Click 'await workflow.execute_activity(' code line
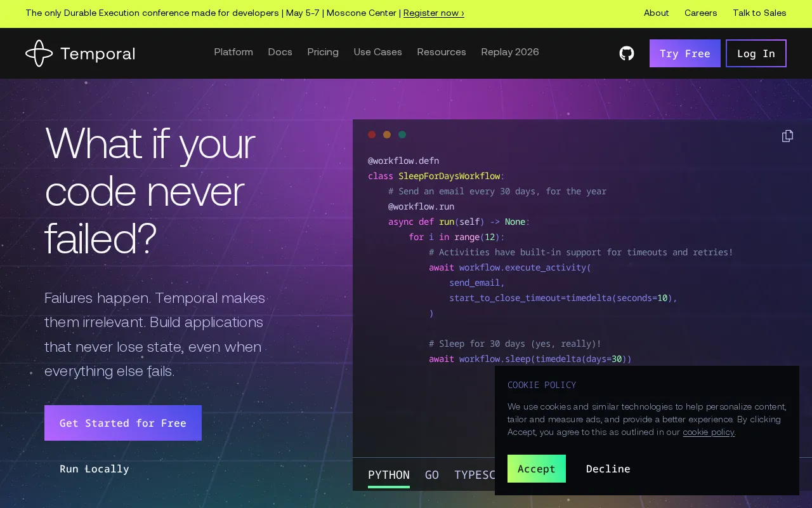The image size is (812, 508). click(510, 267)
